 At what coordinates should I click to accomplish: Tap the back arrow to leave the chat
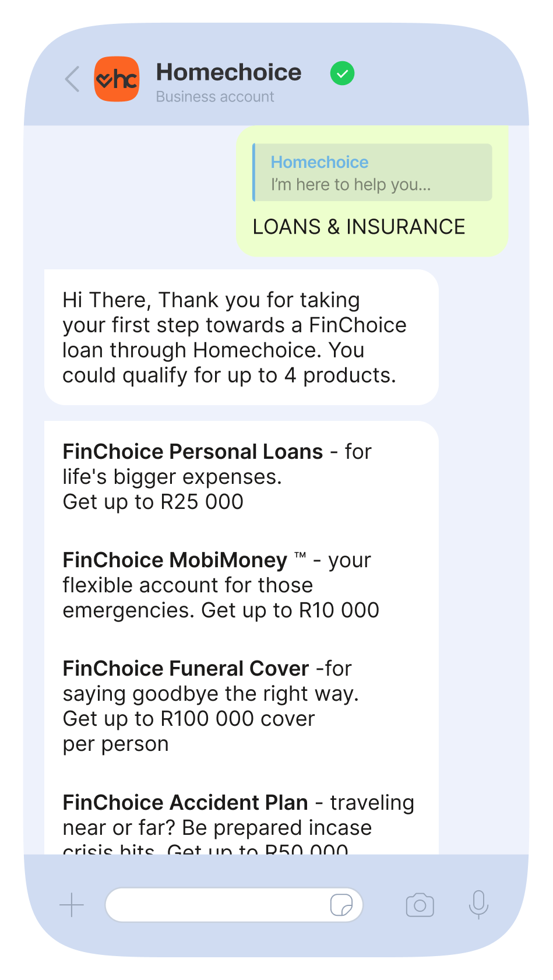pos(71,79)
